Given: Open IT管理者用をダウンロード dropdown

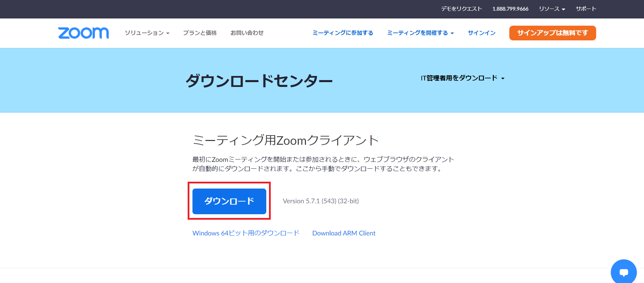Looking at the screenshot, I should tap(462, 78).
